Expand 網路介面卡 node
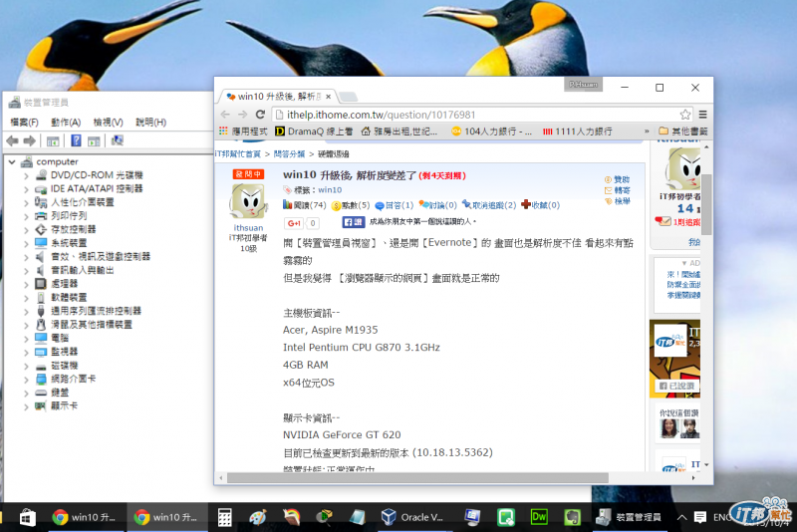 pyautogui.click(x=26, y=379)
